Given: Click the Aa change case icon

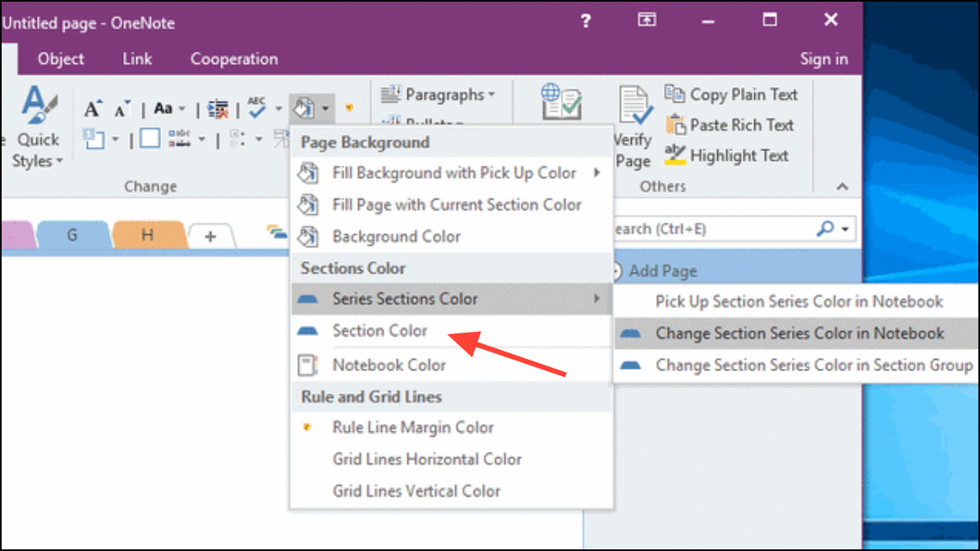Looking at the screenshot, I should pyautogui.click(x=163, y=108).
